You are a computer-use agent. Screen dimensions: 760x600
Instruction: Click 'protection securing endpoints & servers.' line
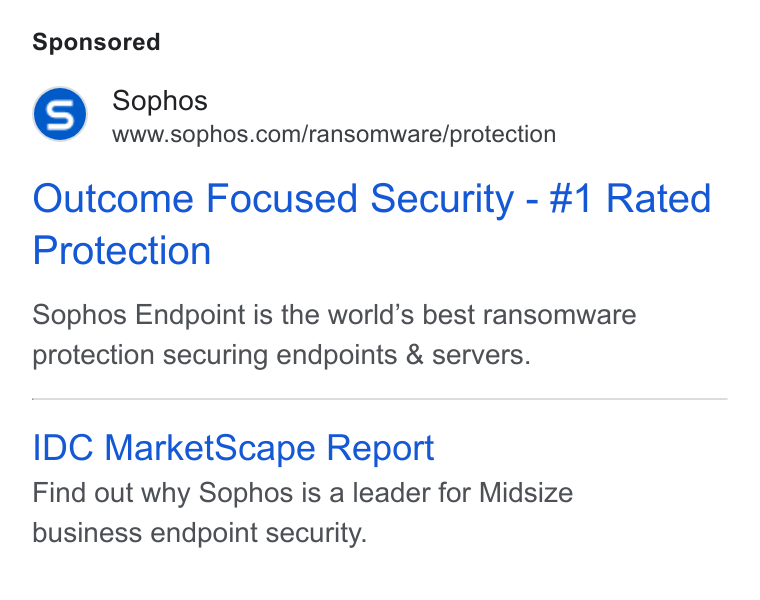[x=282, y=356]
